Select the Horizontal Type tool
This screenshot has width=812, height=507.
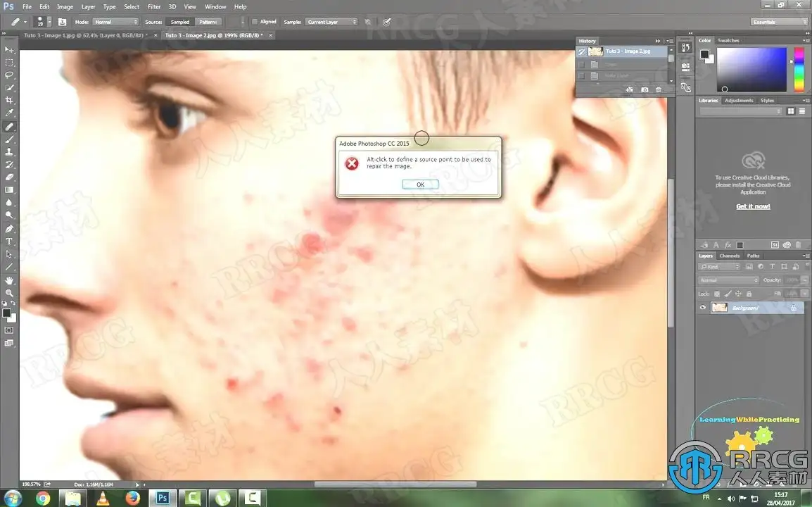pos(9,242)
